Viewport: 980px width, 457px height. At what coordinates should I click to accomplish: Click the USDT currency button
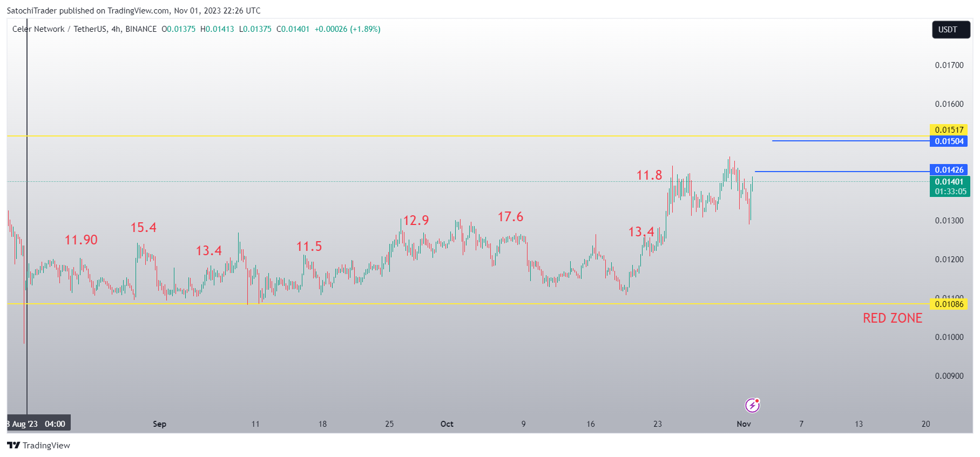[951, 30]
